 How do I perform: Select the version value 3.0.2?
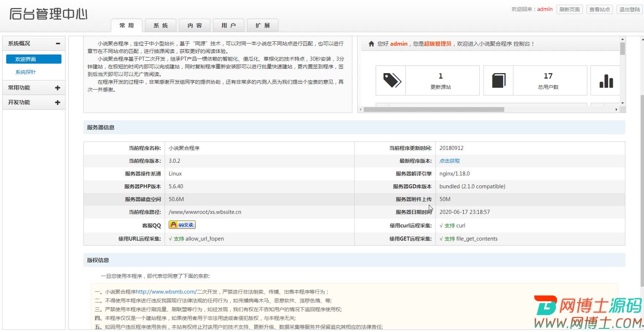tap(175, 161)
